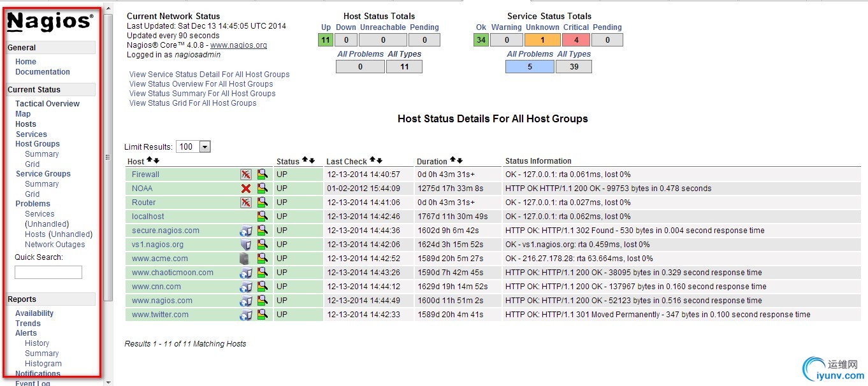
Task: Open Tactical Overview in the sidebar
Action: pyautogui.click(x=48, y=104)
